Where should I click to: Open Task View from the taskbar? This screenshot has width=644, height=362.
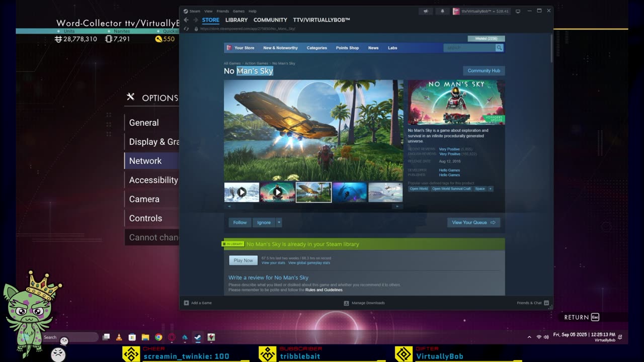click(106, 337)
